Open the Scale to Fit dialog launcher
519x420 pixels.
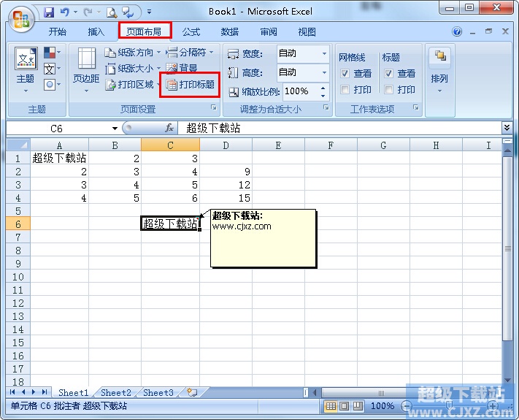(x=326, y=107)
